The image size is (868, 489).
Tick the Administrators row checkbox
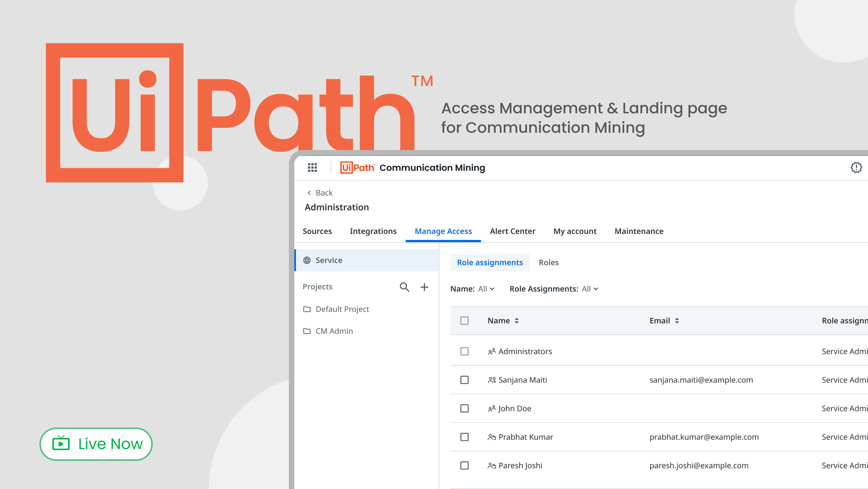coord(464,351)
